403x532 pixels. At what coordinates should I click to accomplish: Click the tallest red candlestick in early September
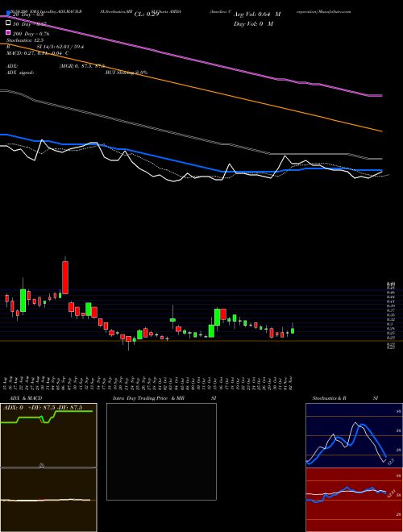65,277
